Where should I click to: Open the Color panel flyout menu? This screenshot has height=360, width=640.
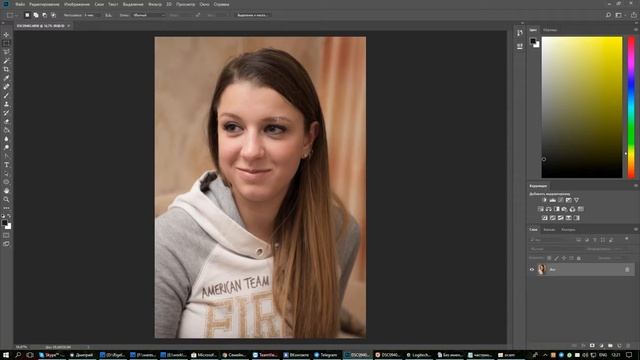coord(636,30)
